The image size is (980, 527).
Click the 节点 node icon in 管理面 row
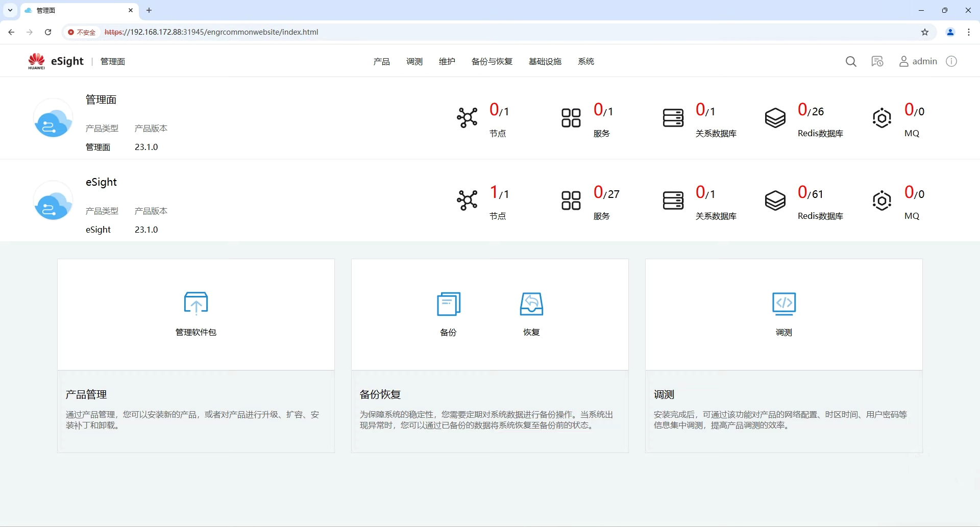point(467,118)
